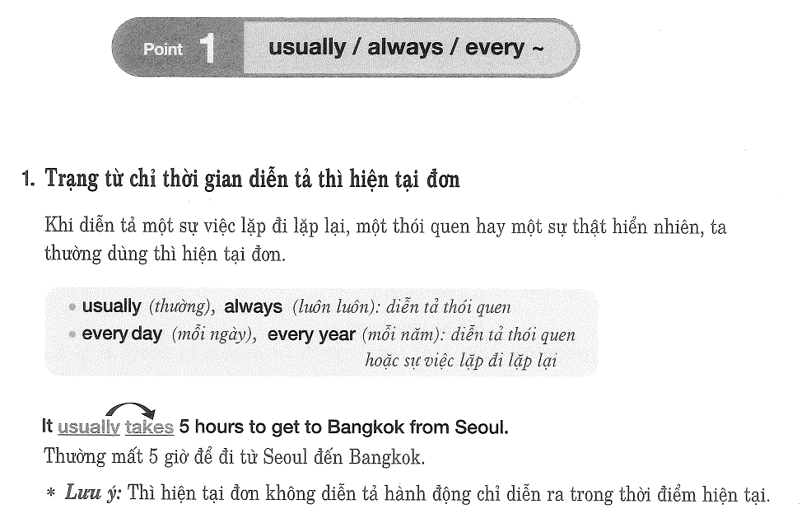802x532 pixels.
Task: Click the asterisk before 'Lưu ý'
Action: 50,493
